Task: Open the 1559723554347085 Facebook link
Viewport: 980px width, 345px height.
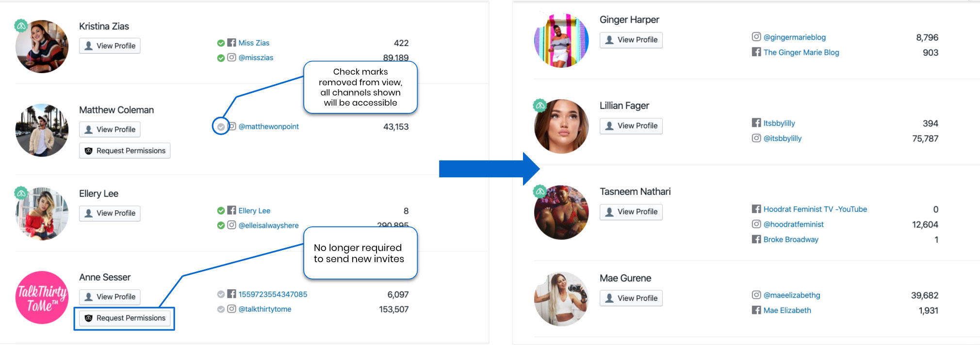Action: click(273, 294)
